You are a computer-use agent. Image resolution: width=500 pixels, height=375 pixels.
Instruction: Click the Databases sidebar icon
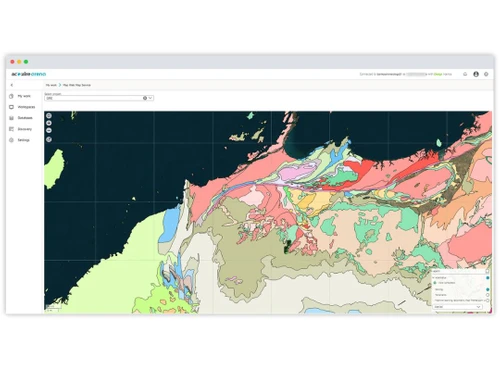click(11, 118)
